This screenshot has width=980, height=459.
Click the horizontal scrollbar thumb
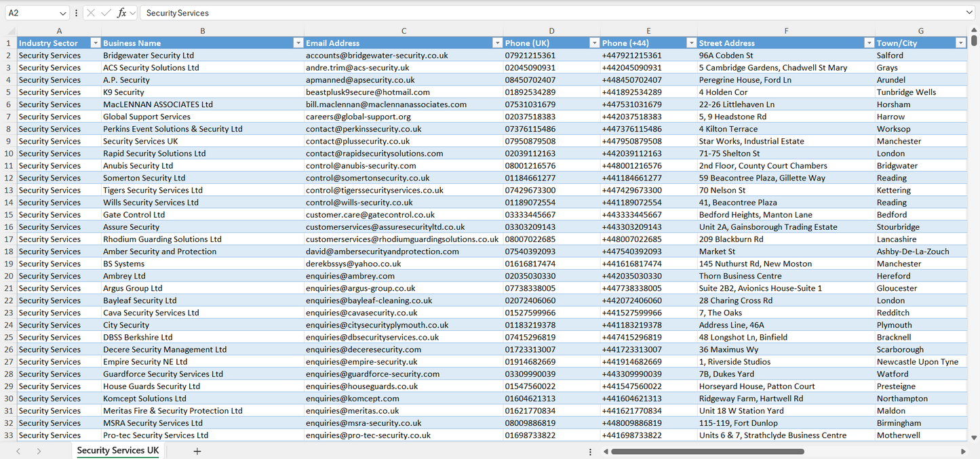[707, 452]
